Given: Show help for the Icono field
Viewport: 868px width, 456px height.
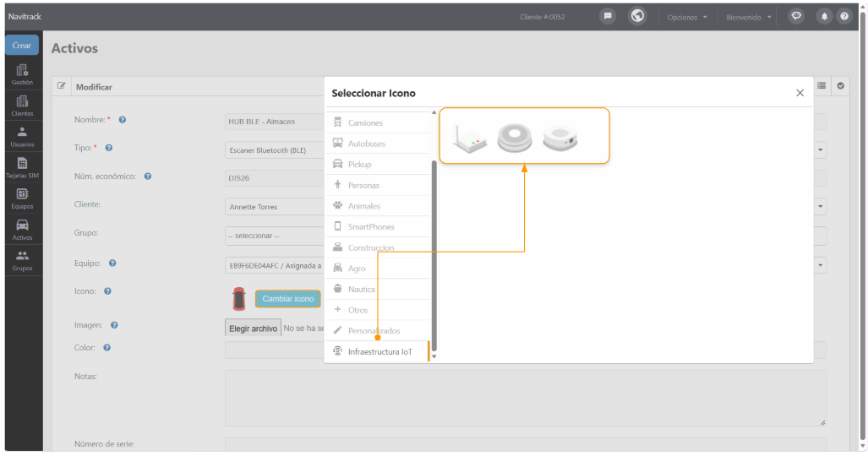Looking at the screenshot, I should point(108,291).
